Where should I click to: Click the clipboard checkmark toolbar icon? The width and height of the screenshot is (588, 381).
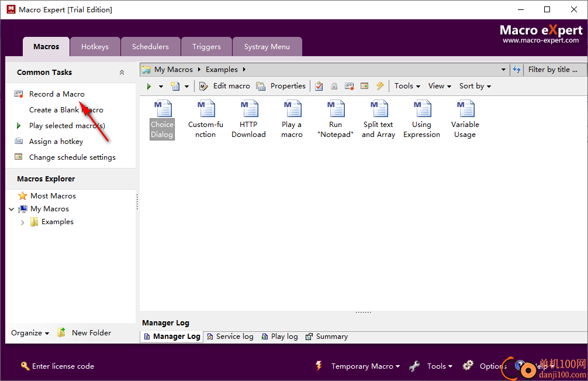(x=319, y=86)
